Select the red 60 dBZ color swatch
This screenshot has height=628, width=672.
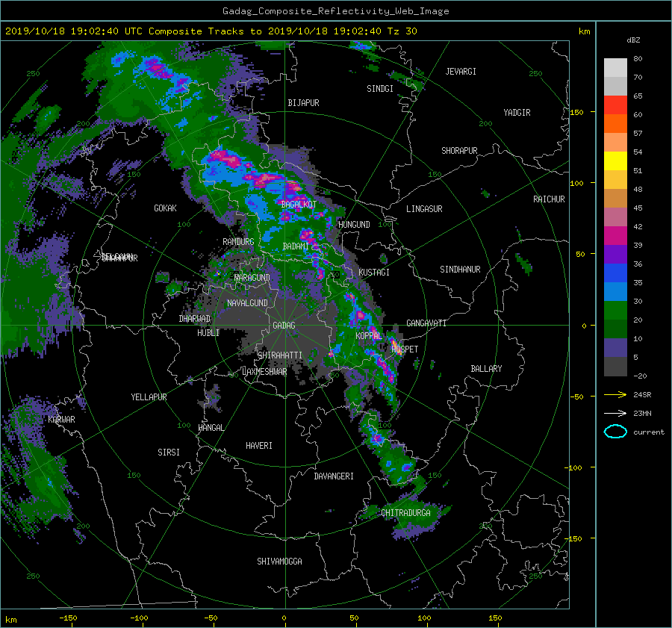pos(615,105)
